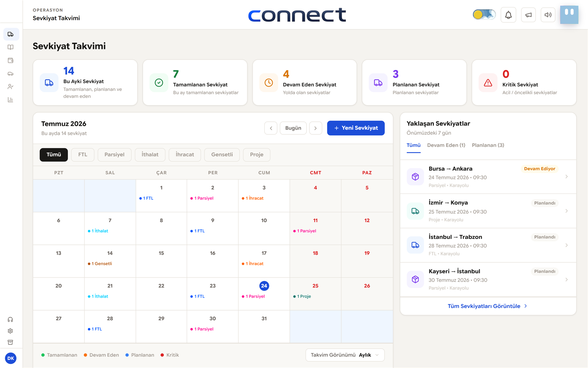
Task: Expand İzmir → Konya shipment chevron
Action: point(567,211)
